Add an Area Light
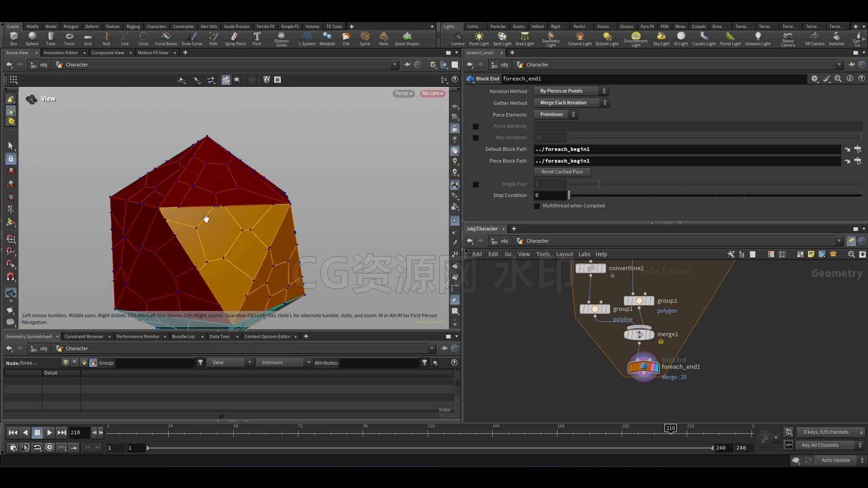868x488 pixels. [524, 39]
